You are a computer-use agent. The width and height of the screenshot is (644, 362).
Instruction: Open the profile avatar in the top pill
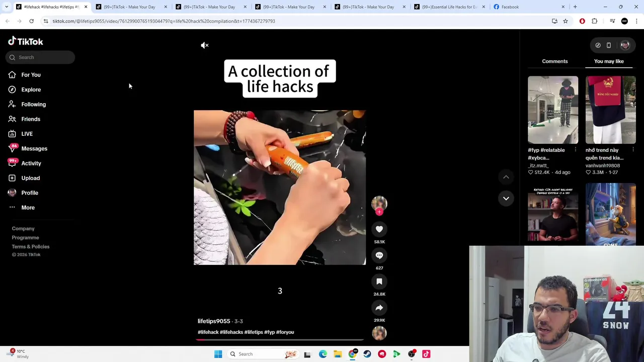(625, 45)
